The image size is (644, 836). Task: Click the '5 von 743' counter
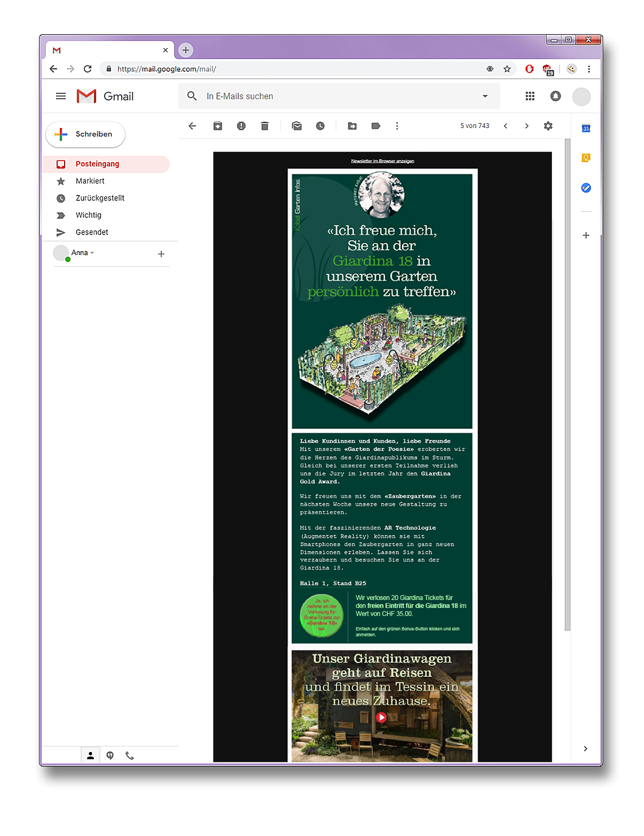tap(475, 126)
